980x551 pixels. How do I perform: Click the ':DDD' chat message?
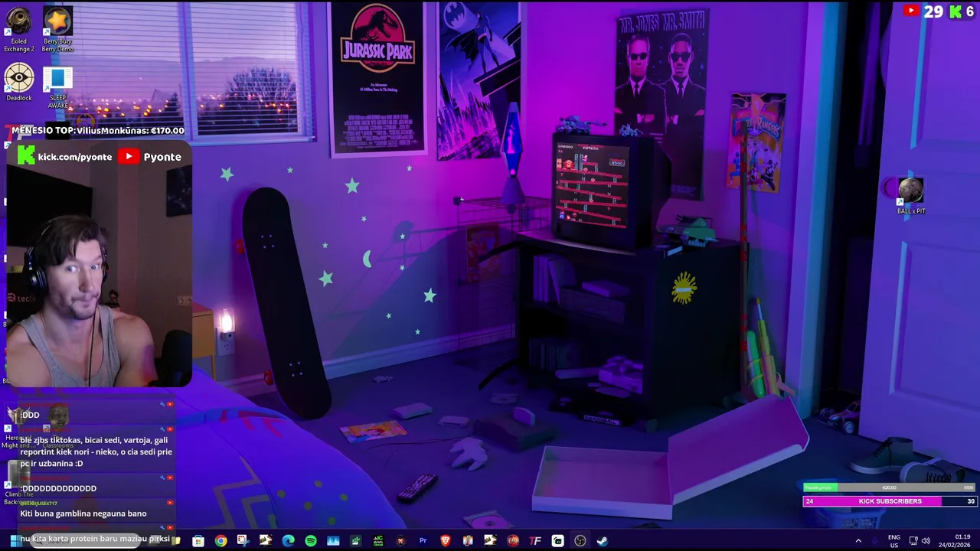pyautogui.click(x=30, y=415)
